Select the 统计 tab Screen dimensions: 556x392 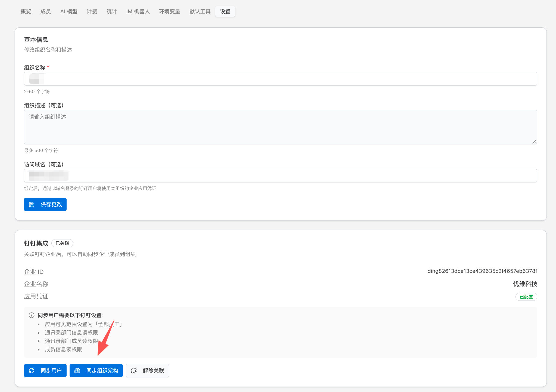(112, 11)
